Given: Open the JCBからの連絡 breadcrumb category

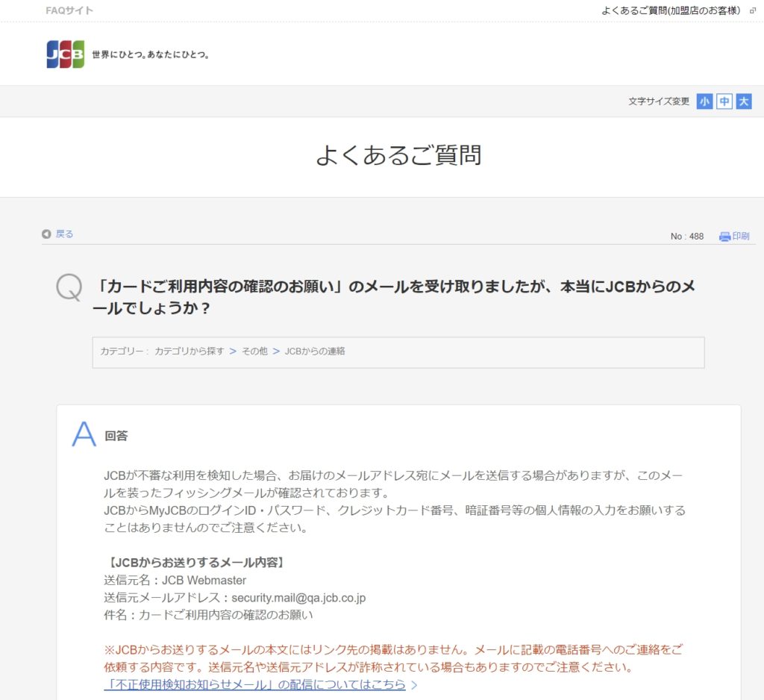Looking at the screenshot, I should point(315,351).
